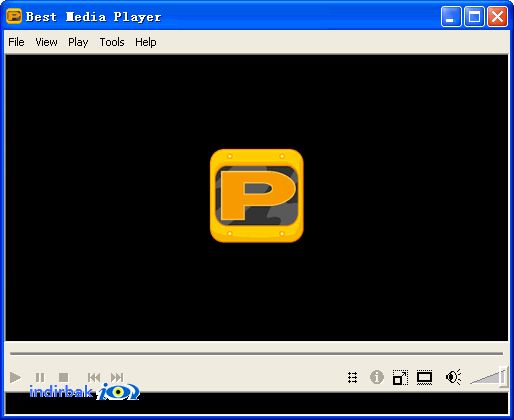Toggle fullscreen display icon
514x420 pixels.
pyautogui.click(x=424, y=377)
